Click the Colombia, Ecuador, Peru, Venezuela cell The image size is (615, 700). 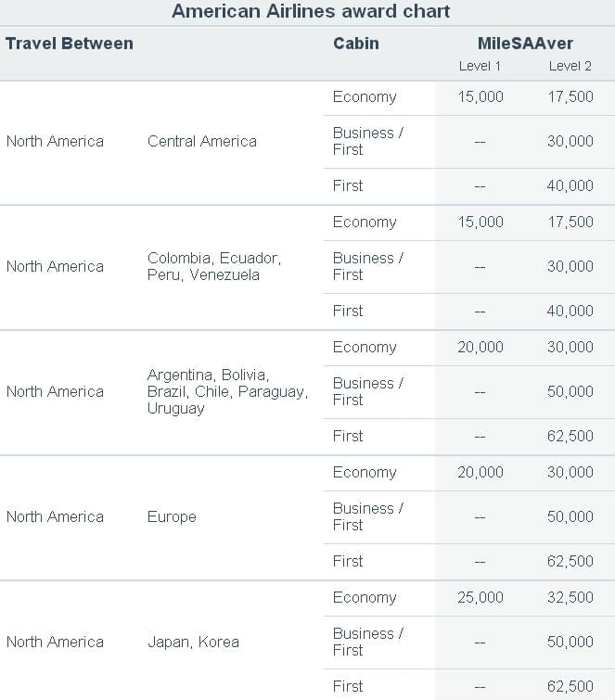(x=214, y=266)
